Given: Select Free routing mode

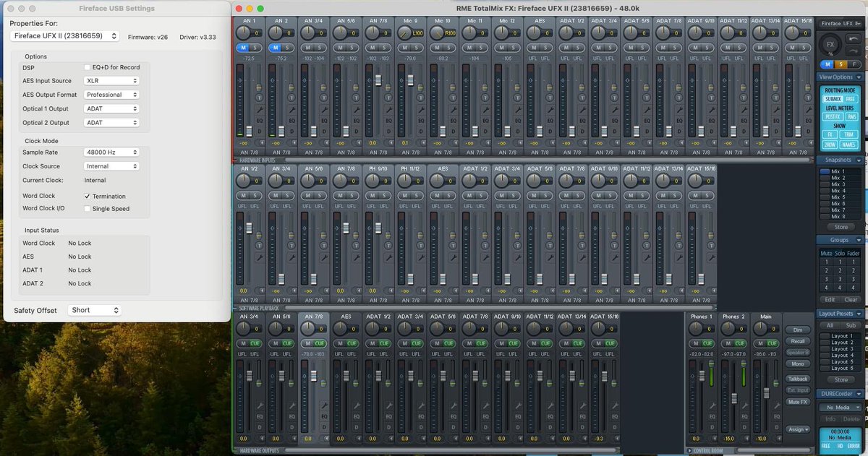Looking at the screenshot, I should 851,99.
